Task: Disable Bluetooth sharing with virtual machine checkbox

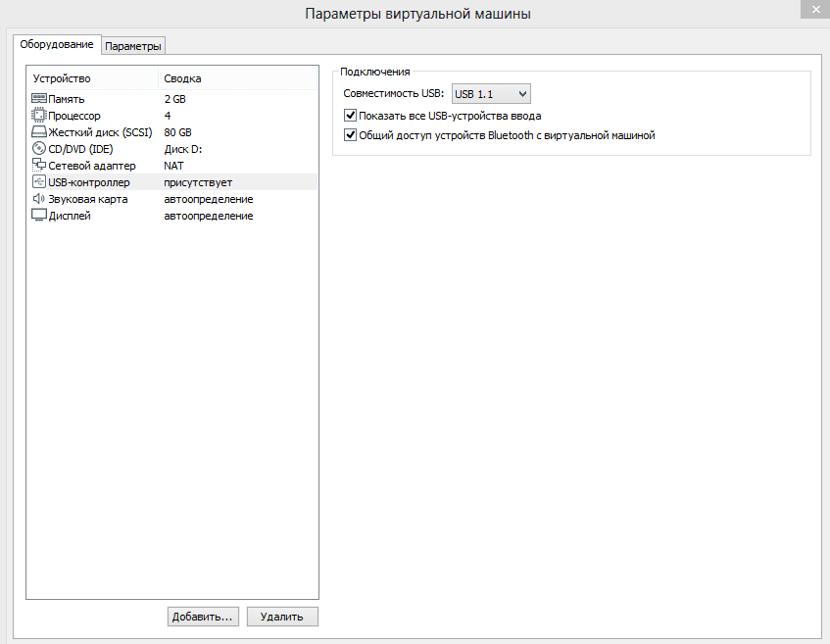Action: tap(351, 135)
